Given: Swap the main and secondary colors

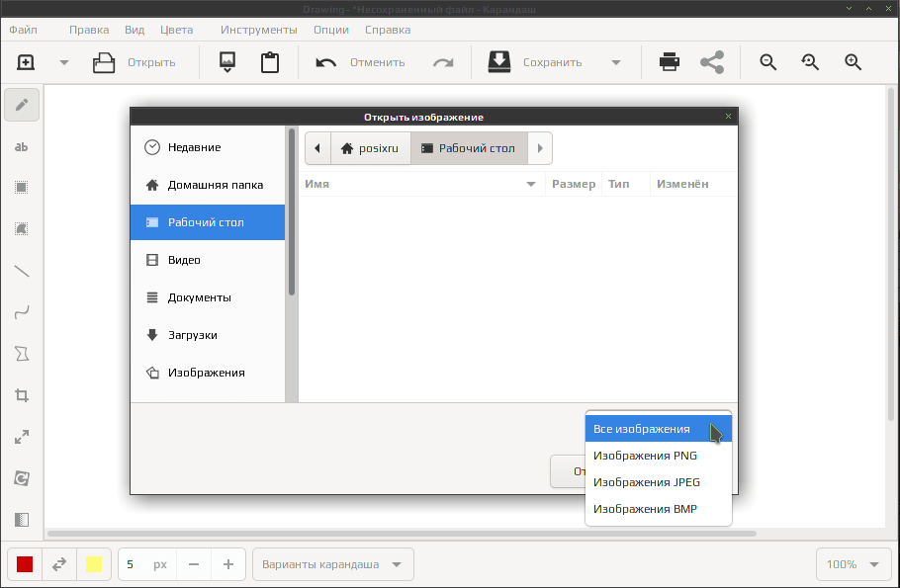Looking at the screenshot, I should [x=59, y=564].
